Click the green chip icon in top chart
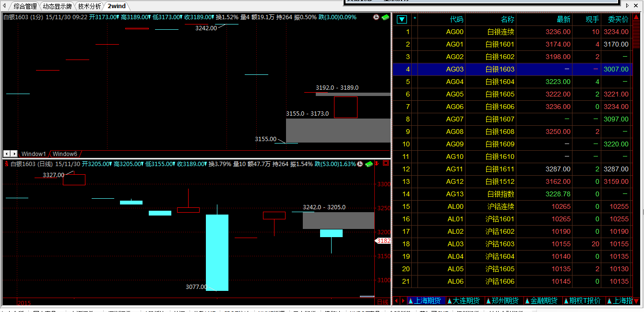The image size is (644, 312). pos(385,17)
